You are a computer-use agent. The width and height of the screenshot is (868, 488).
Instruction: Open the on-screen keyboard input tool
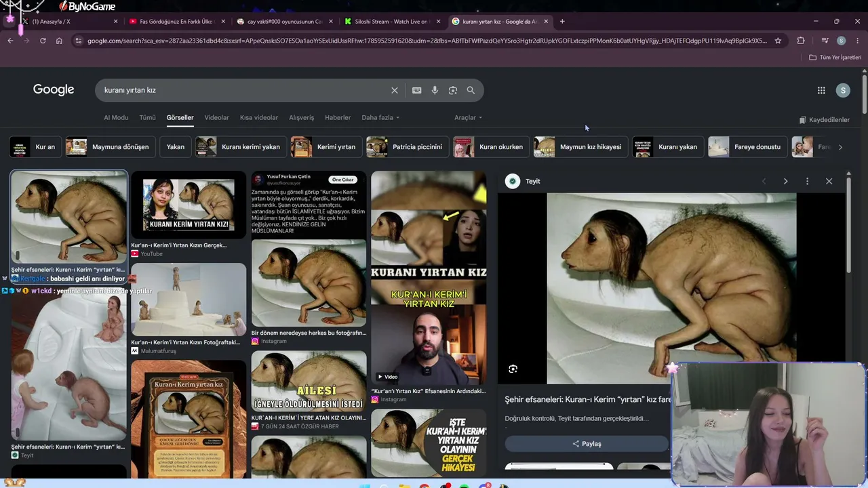tap(416, 90)
